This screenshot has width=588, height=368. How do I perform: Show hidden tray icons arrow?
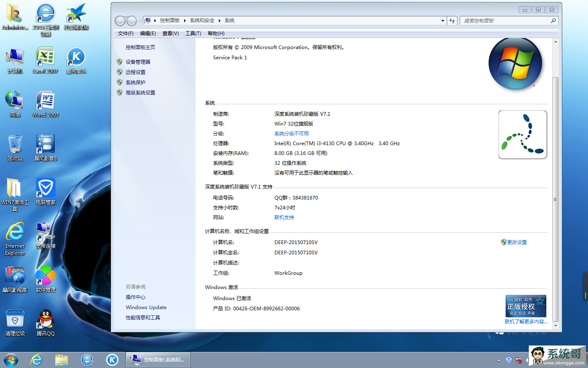point(499,360)
